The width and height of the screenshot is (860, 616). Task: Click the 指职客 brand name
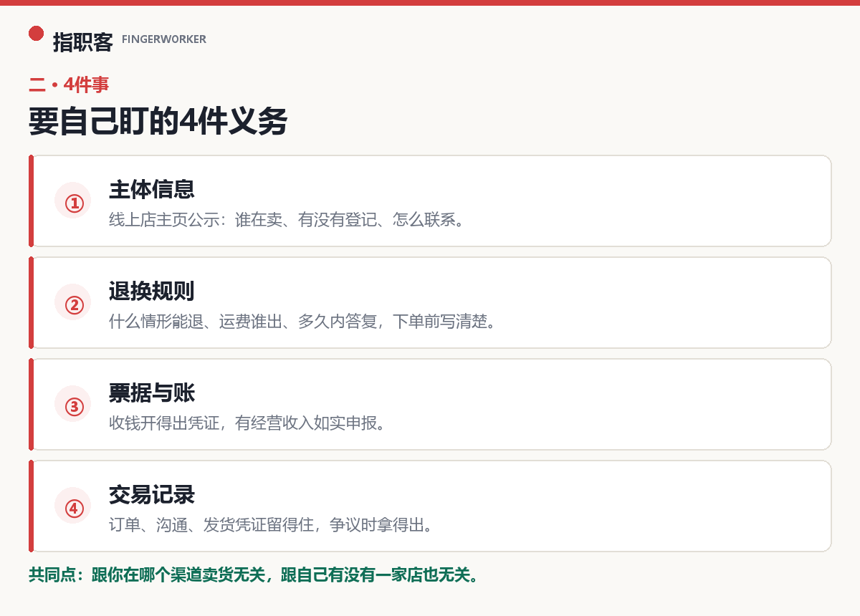coord(83,42)
